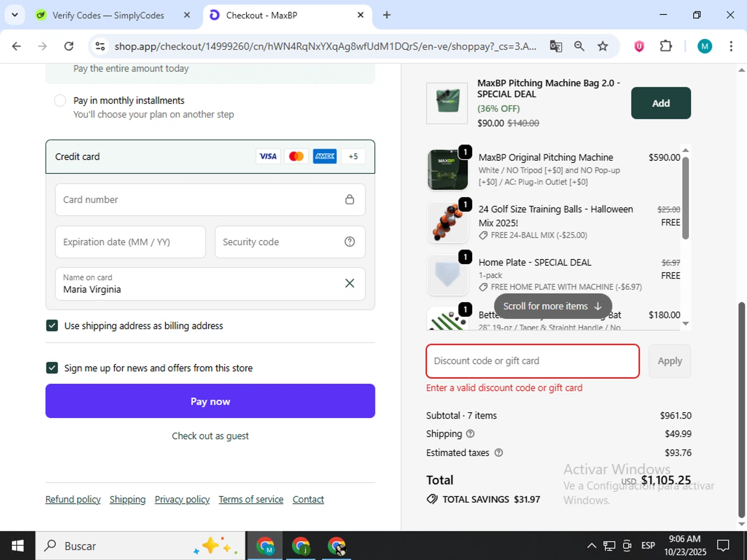Click the Pitching Machine Bag thumbnail
747x560 pixels.
pyautogui.click(x=447, y=103)
